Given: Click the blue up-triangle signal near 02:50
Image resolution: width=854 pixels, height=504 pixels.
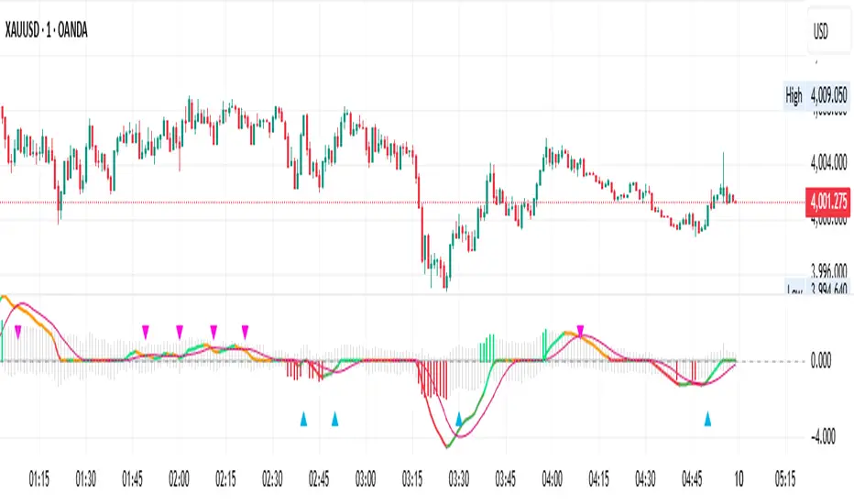Looking at the screenshot, I should coord(335,419).
